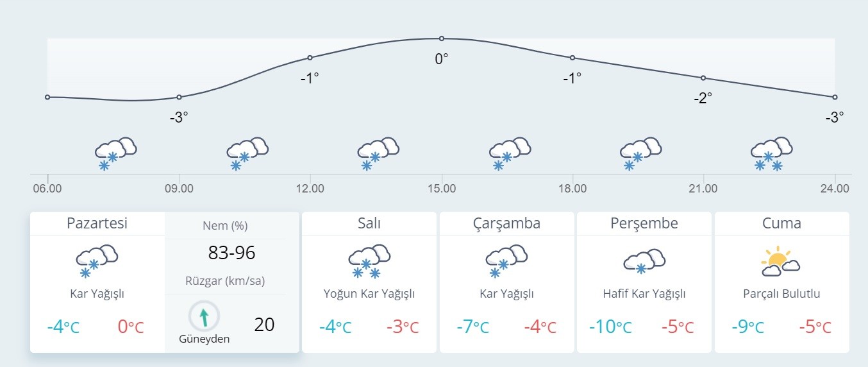Click Pazartesi snowy weather icon

click(97, 261)
